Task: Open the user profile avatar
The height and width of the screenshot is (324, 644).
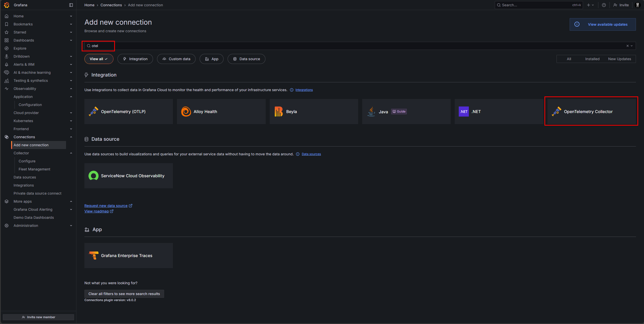Action: coord(638,5)
